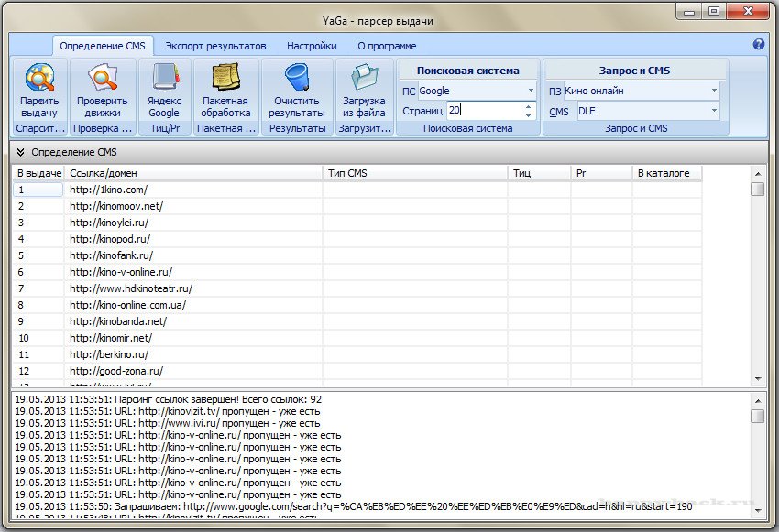Select the row http://kinopod.ru/
The height and width of the screenshot is (532, 779).
[x=357, y=239]
